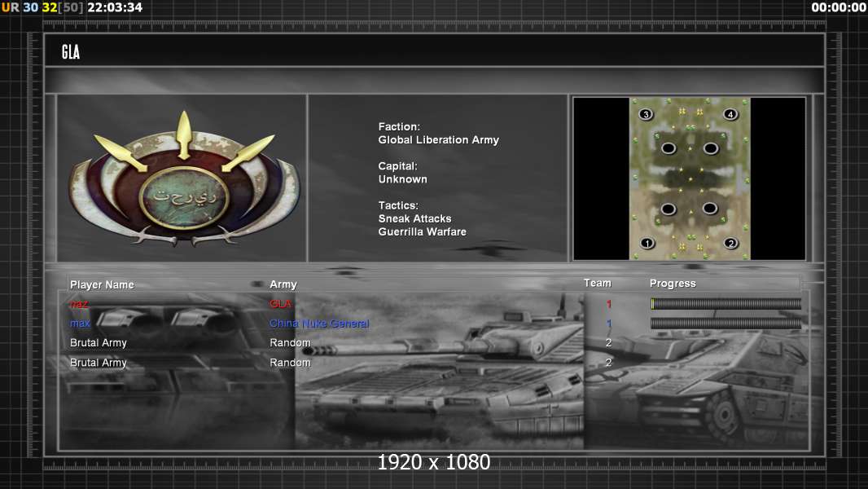This screenshot has width=868, height=489.
Task: Click the 'Faction:' label
Action: pyautogui.click(x=399, y=127)
